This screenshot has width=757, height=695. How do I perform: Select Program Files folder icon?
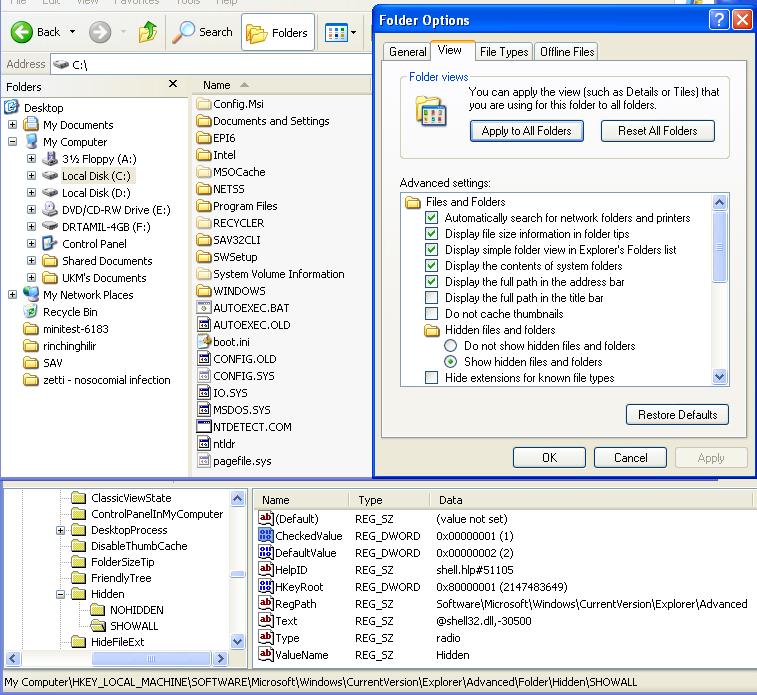click(x=204, y=206)
